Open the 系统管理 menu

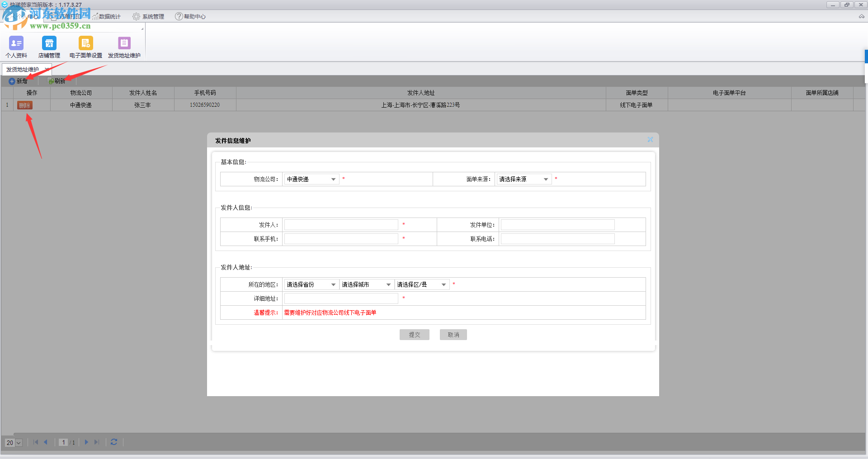[x=148, y=17]
